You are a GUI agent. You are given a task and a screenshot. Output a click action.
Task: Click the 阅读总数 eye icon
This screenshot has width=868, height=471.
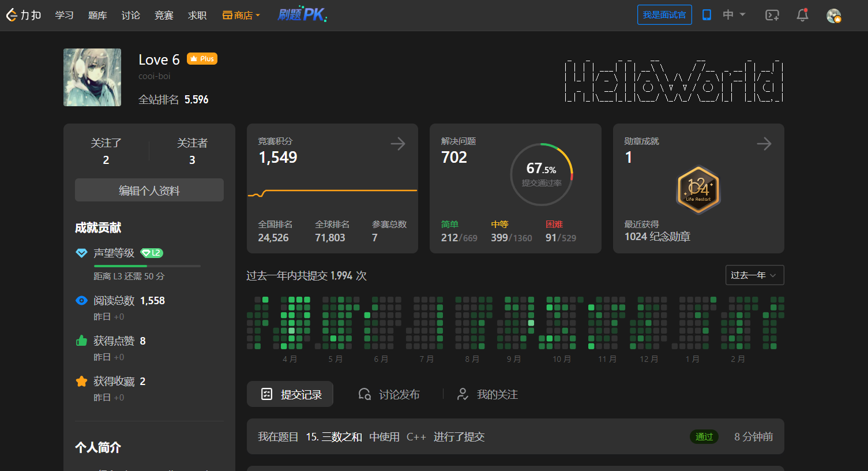pos(81,300)
